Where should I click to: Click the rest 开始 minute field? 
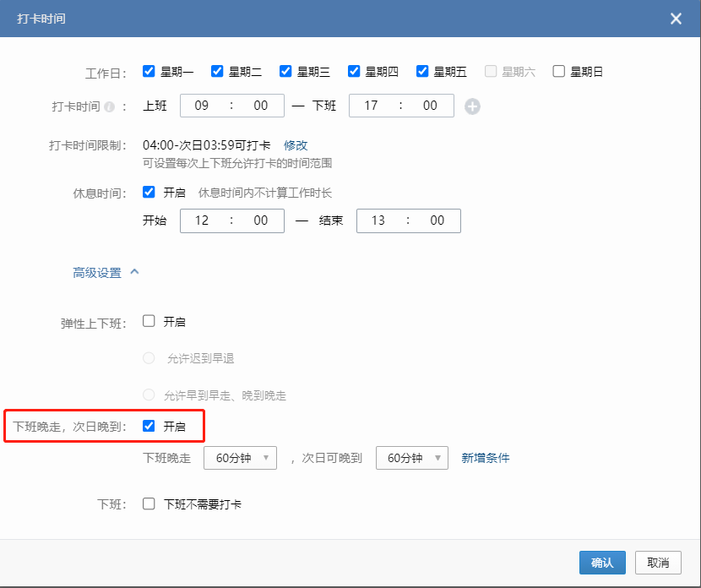pos(261,220)
